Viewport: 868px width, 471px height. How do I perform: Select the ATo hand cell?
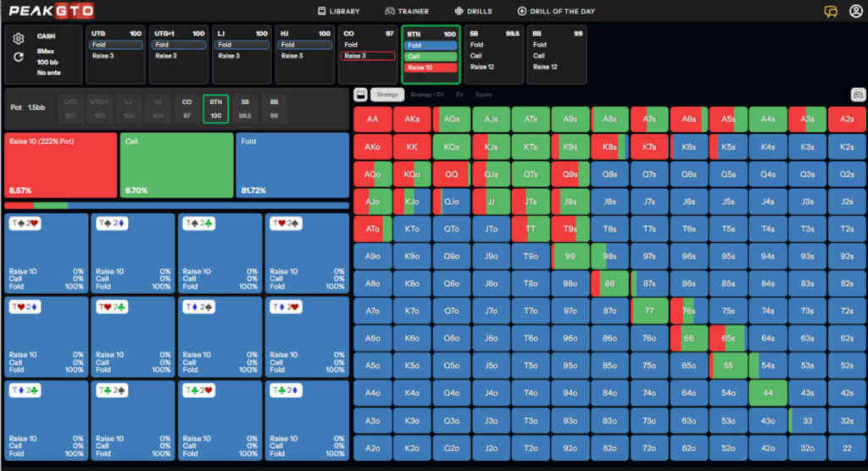373,229
